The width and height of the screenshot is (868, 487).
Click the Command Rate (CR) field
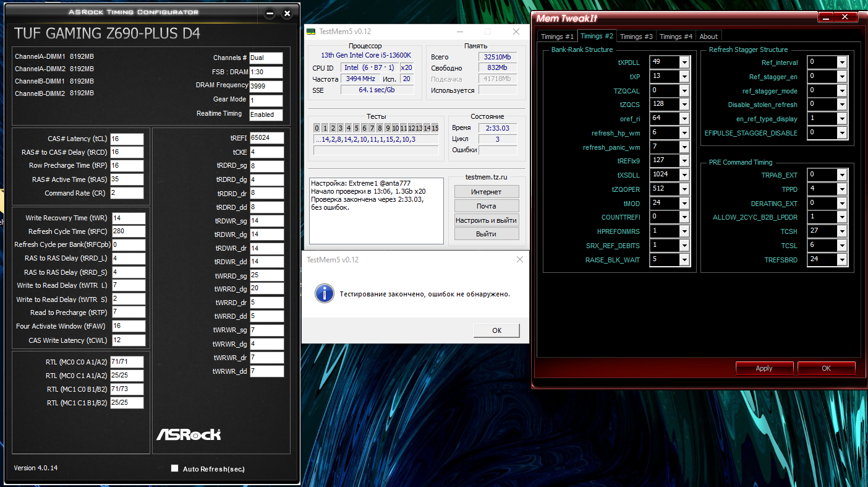point(127,193)
